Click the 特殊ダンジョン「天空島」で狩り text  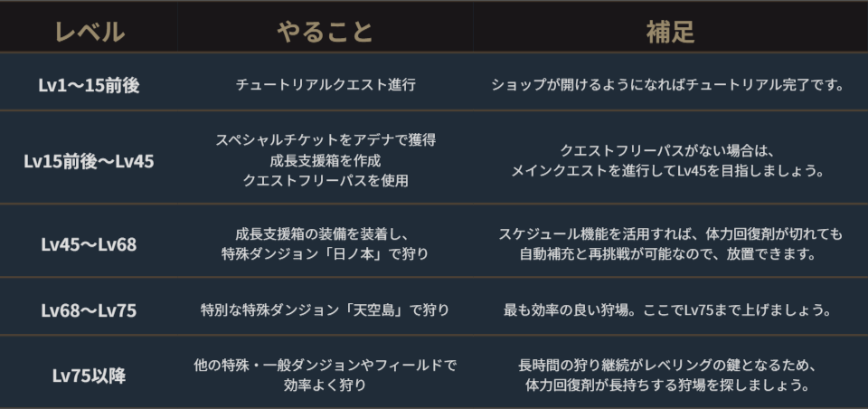[x=325, y=310]
